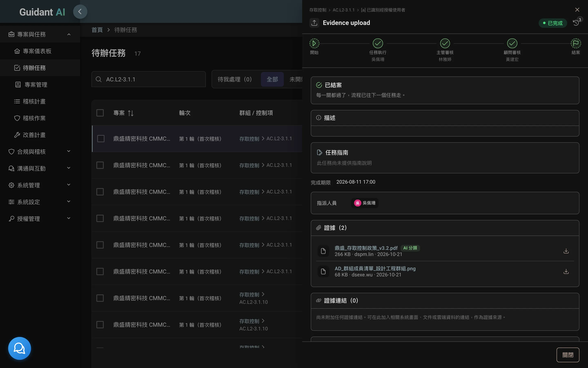Click the search field containing AC.L2-3.1.1
The height and width of the screenshot is (368, 588).
148,79
